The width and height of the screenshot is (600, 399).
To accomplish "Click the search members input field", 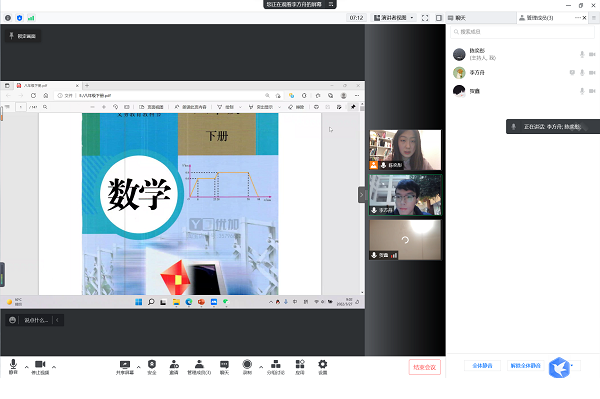I will click(522, 32).
